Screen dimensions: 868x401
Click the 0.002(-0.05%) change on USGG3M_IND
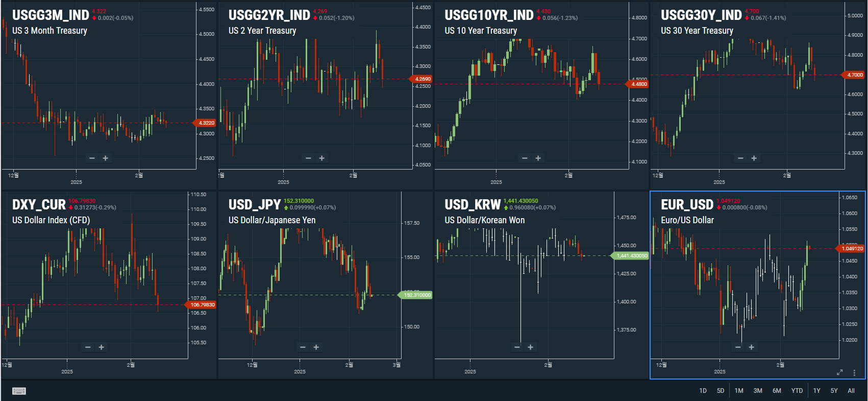pyautogui.click(x=115, y=18)
